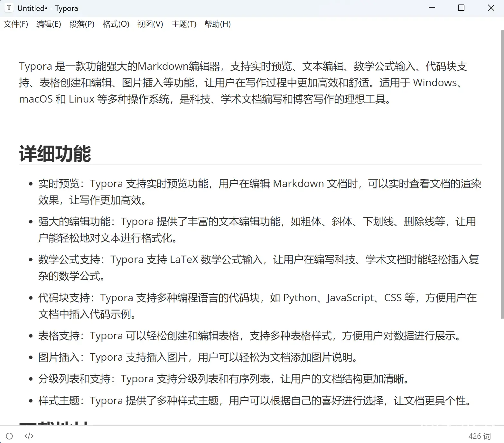Place cursor in the 详细功能 heading

pos(55,154)
